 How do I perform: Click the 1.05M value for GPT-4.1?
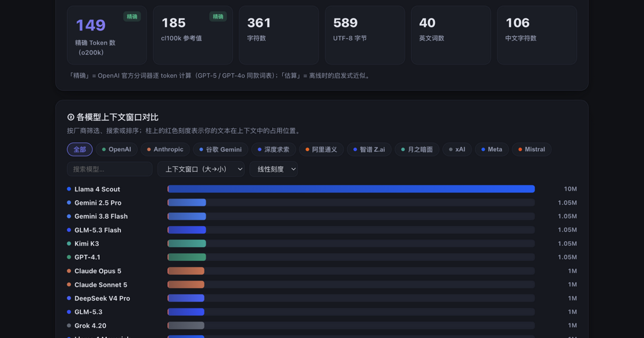[567, 258]
